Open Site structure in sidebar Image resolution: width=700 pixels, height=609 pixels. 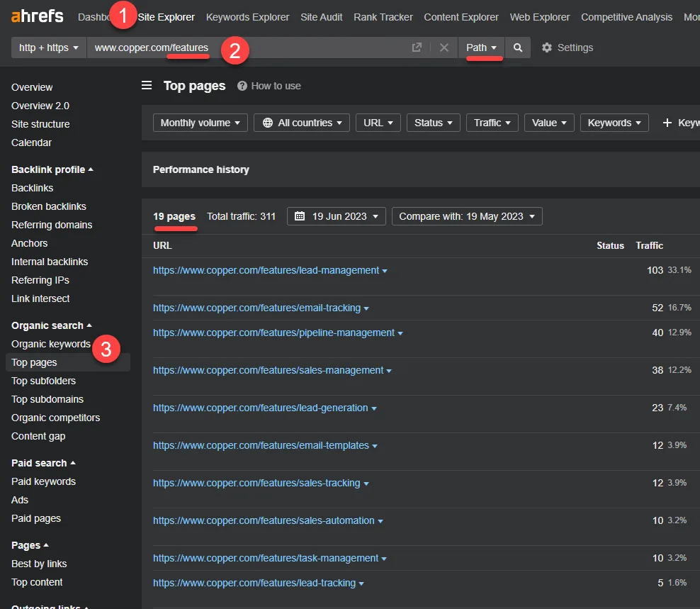coord(40,124)
